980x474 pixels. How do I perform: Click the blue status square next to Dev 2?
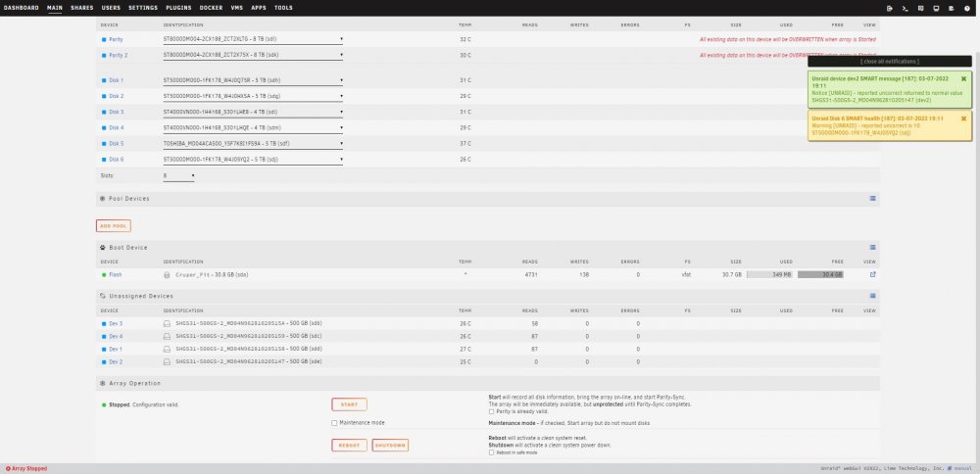(104, 361)
